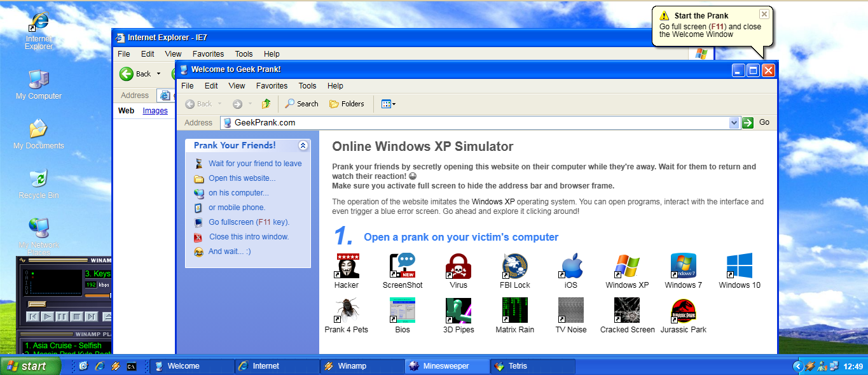The image size is (868, 375).
Task: Select the Recycle Bin desktop icon
Action: [39, 183]
